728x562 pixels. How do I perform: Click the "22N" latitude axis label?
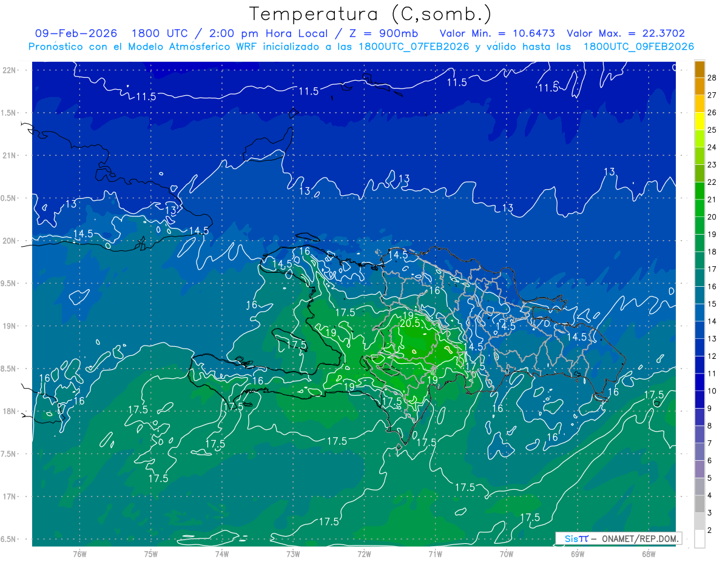pos(9,70)
